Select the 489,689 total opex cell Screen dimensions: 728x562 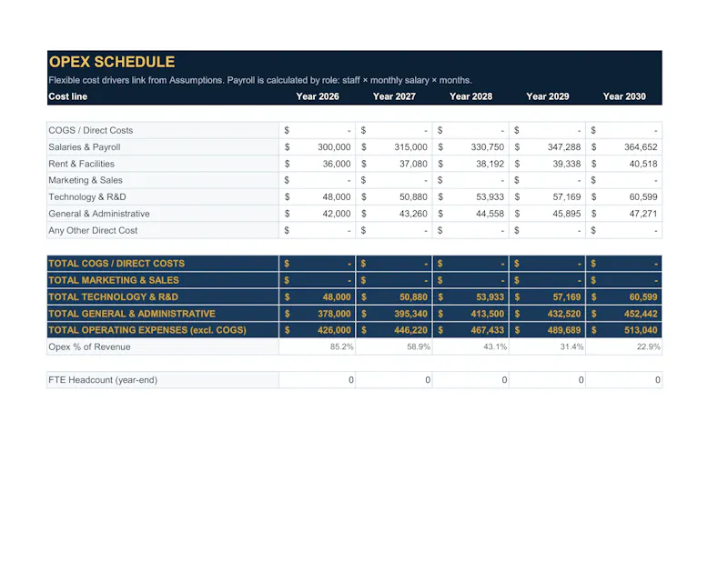(x=547, y=330)
